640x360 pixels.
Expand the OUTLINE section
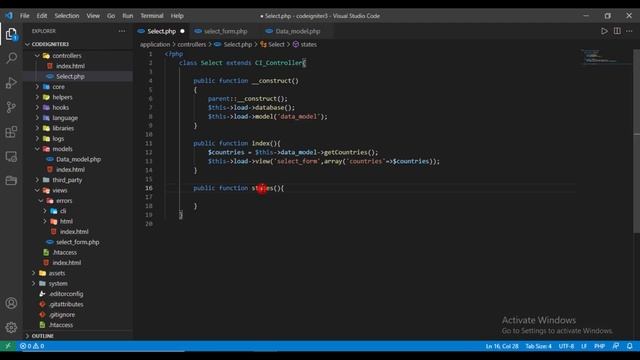click(78, 336)
